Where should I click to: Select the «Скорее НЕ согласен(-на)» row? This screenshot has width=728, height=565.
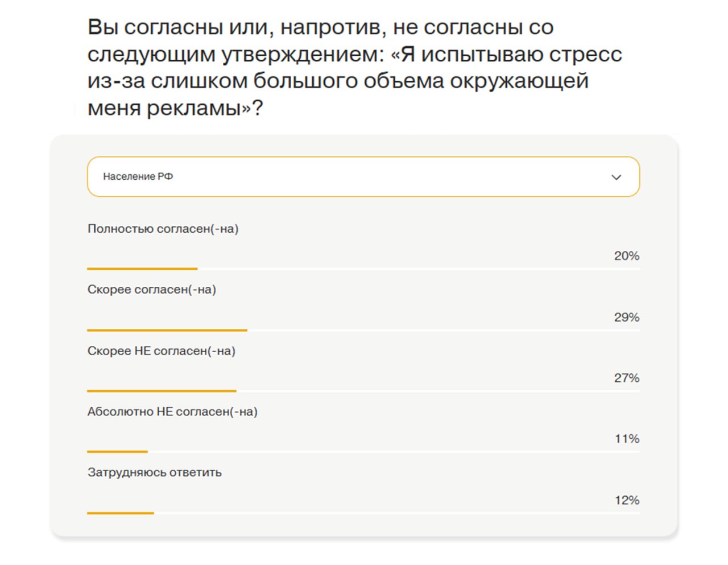point(162,351)
